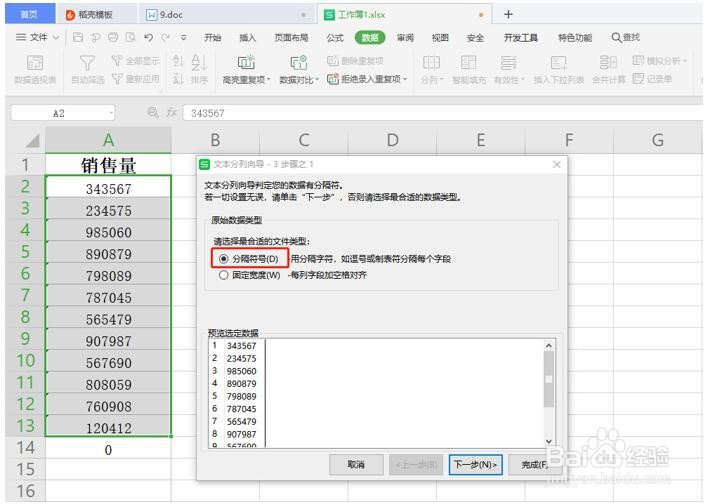Click the AutoFilter (自动筛选) funnel icon
Viewport: 711px width, 504px height.
tap(88, 63)
